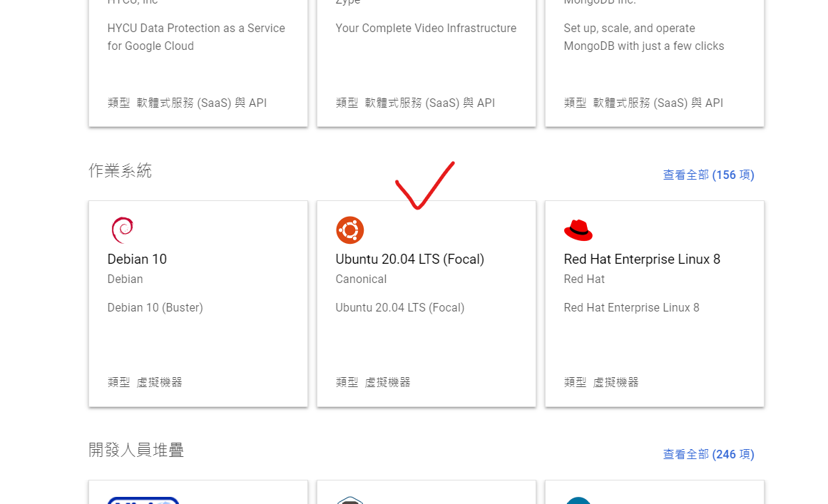The width and height of the screenshot is (828, 504).
Task: Click SaaS 與 API type on HYCU card
Action: pos(187,103)
